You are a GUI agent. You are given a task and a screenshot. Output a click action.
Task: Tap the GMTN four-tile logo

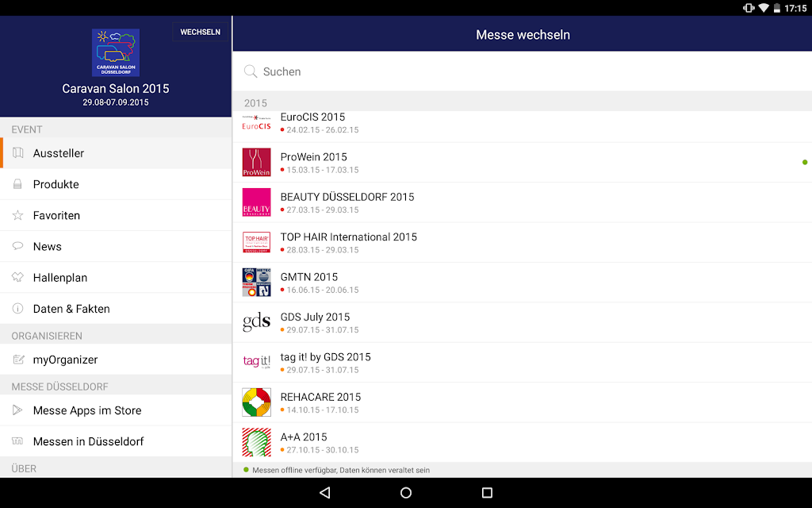pos(256,282)
